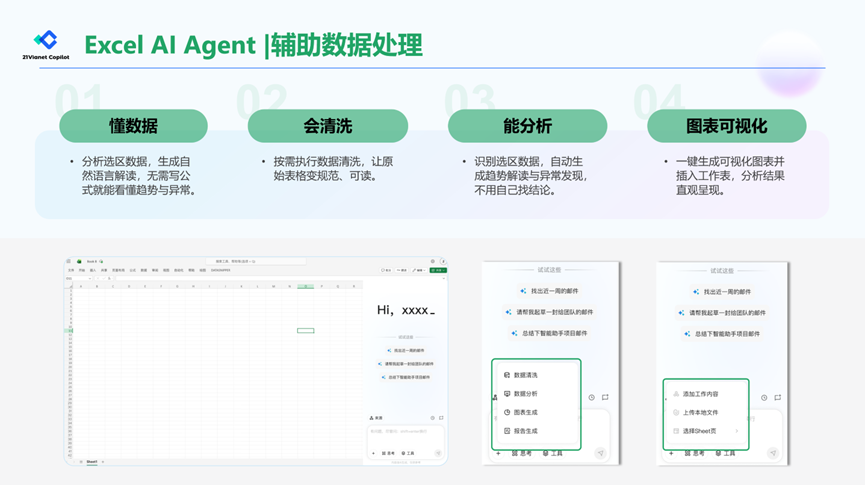Screen dimensions: 865x485
Task: Choose 添加工作内容 from the add menu
Action: [700, 394]
